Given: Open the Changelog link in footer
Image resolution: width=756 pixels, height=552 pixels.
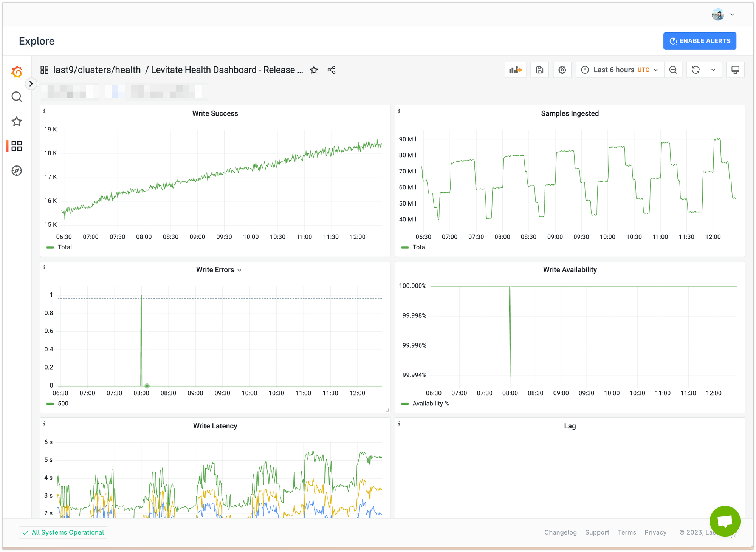Looking at the screenshot, I should pos(561,532).
